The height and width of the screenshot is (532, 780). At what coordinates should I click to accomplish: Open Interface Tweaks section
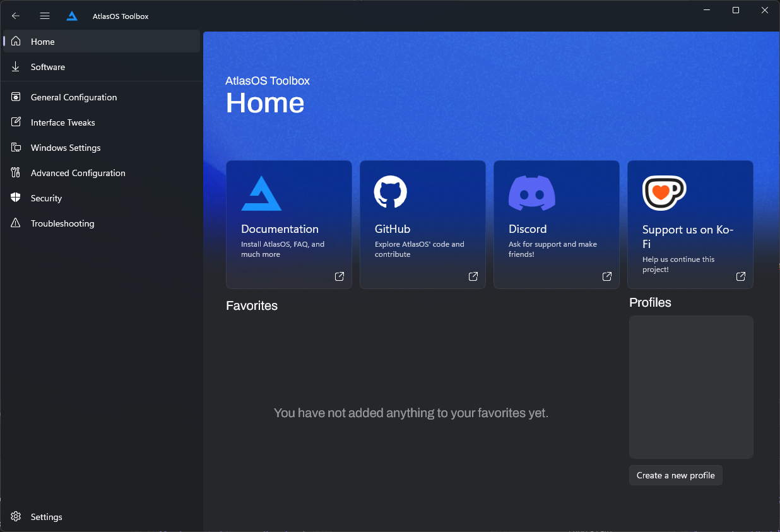(102, 122)
